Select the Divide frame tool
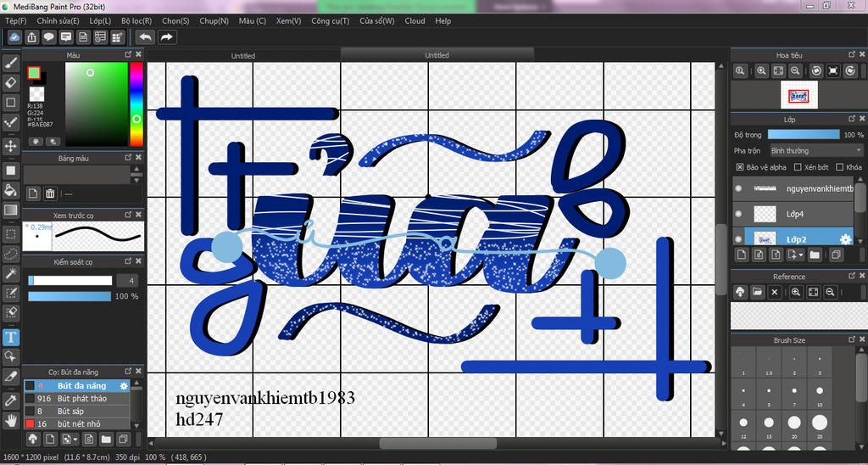 point(10,376)
